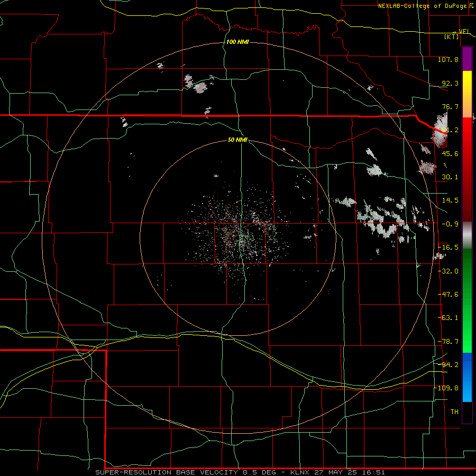Click the 27 MAY 25 date in caption
476x476 pixels.
336,472
